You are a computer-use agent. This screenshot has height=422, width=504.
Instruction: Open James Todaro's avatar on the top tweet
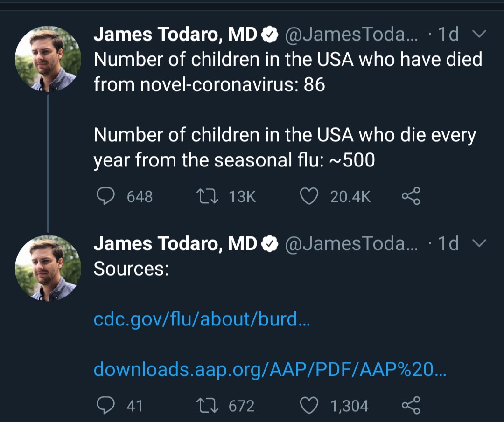coord(48,59)
